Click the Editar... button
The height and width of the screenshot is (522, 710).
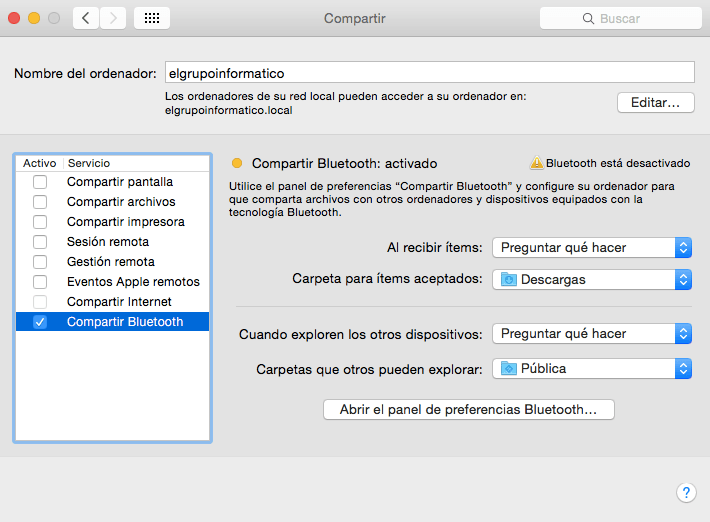(655, 102)
